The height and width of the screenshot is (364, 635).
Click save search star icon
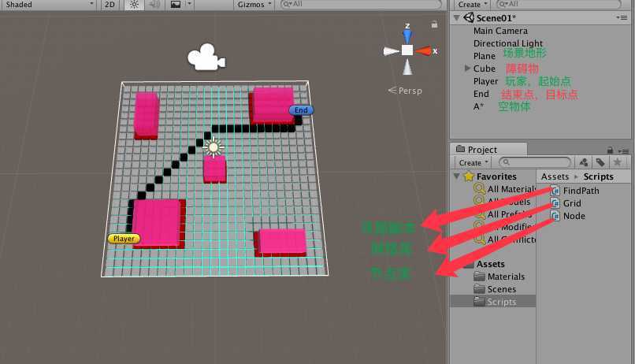[617, 162]
